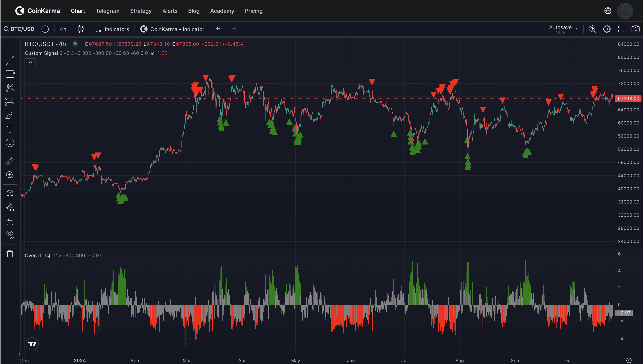This screenshot has width=643, height=364.
Task: Enter fullscreen mode
Action: [621, 29]
